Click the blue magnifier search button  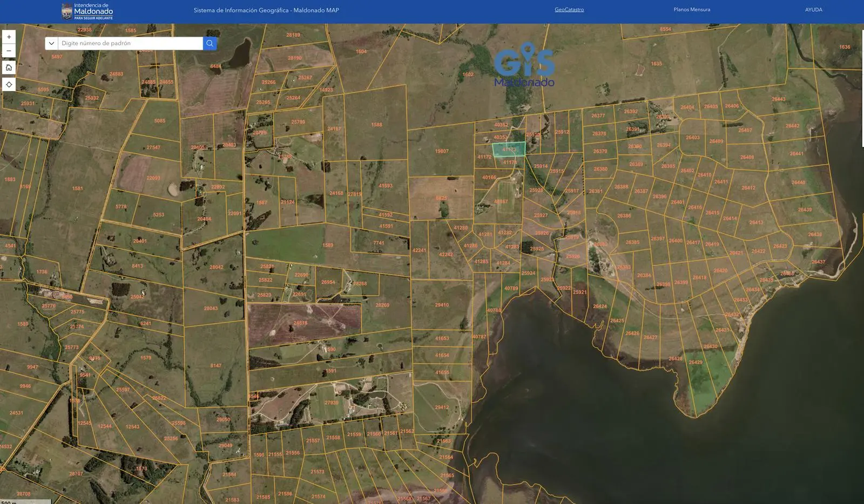tap(210, 43)
